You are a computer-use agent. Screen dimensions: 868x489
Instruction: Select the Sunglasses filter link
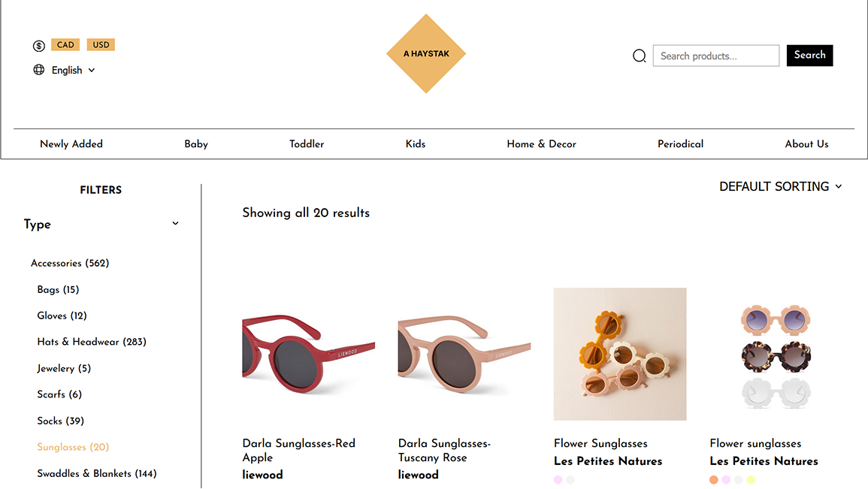tap(73, 447)
